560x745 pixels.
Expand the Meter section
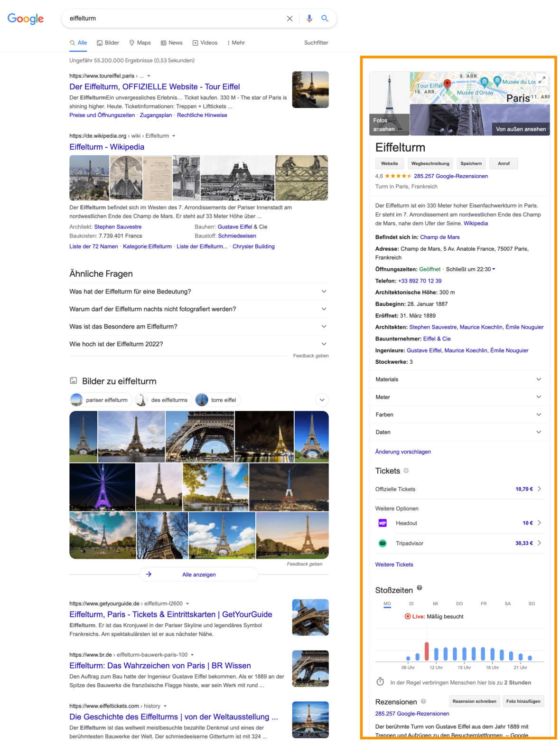point(459,397)
